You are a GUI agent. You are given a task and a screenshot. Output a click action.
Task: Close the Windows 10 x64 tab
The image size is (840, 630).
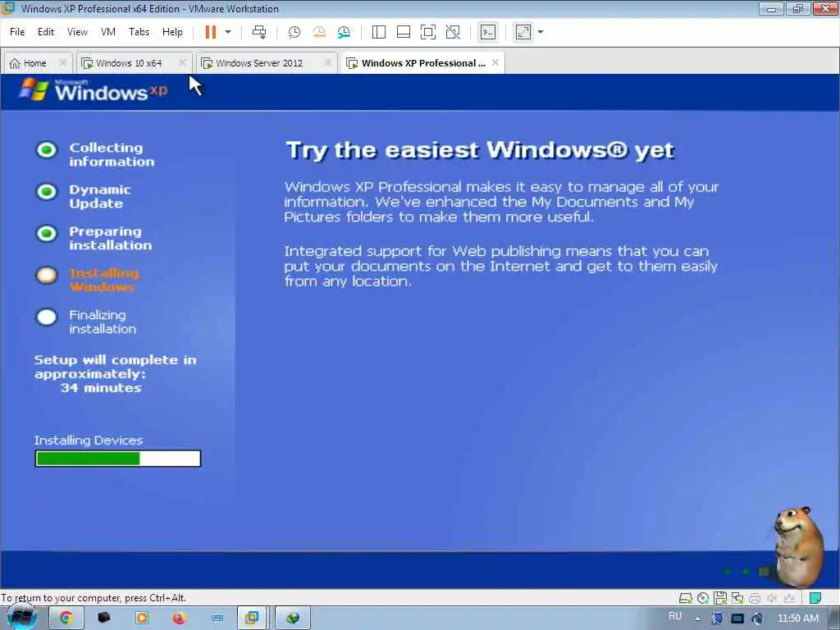[183, 62]
